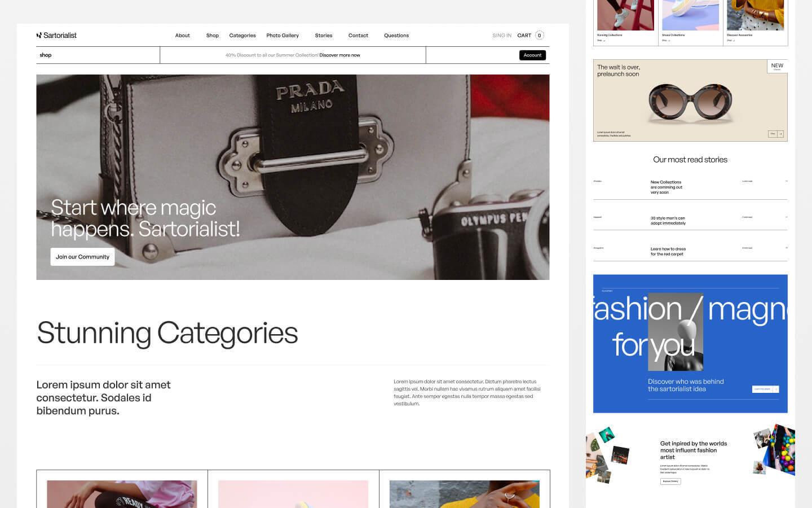Click the 'shop' toggle in the announcement bar

pyautogui.click(x=45, y=55)
